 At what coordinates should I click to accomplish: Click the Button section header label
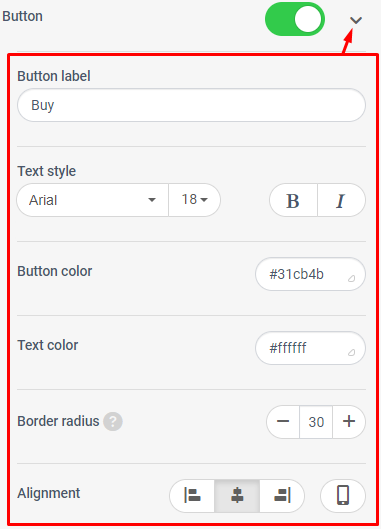pos(22,16)
